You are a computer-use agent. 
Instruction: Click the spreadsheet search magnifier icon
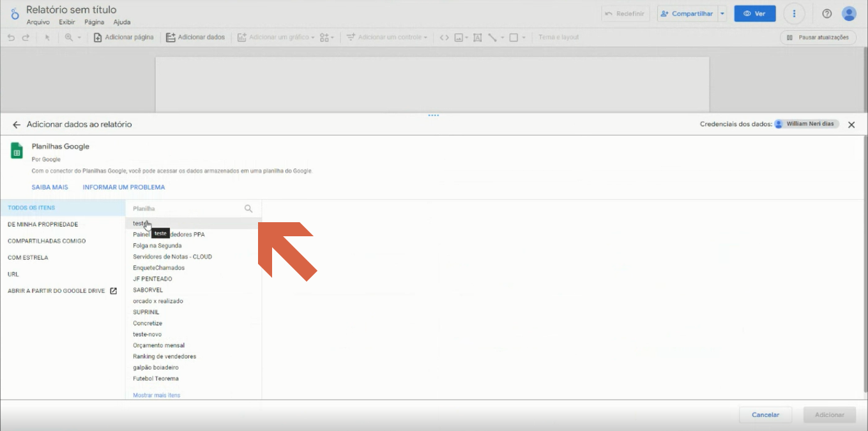click(248, 209)
